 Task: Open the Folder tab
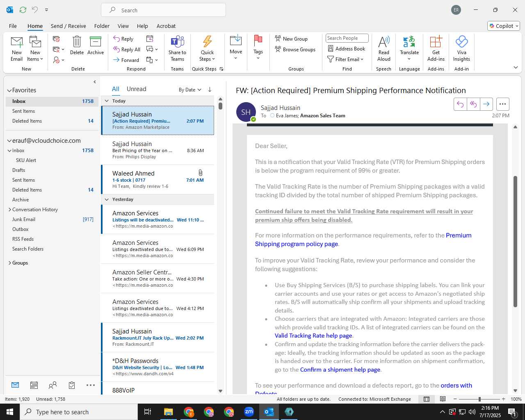(102, 26)
